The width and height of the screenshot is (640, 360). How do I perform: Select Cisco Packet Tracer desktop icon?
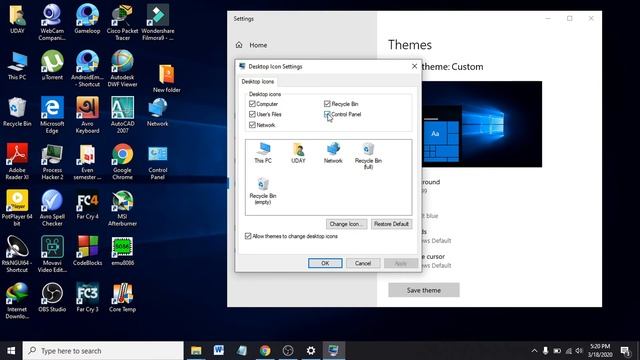[x=122, y=22]
